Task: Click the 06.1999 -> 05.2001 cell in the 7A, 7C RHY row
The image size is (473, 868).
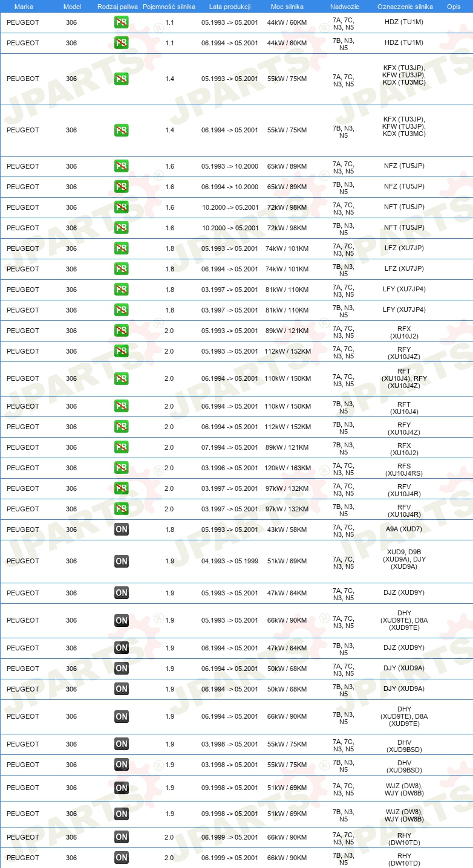Action: tap(230, 837)
